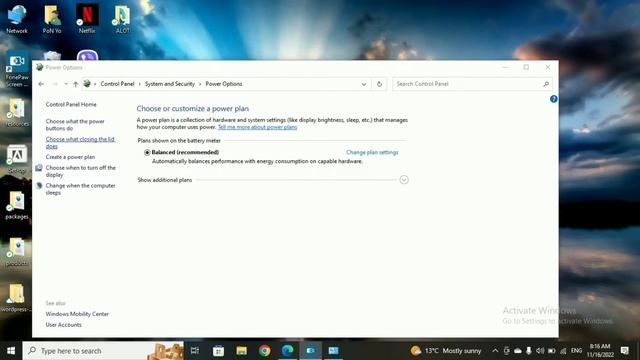Open File Explorer from the taskbar
Image resolution: width=640 pixels, height=360 pixels.
coord(242,351)
